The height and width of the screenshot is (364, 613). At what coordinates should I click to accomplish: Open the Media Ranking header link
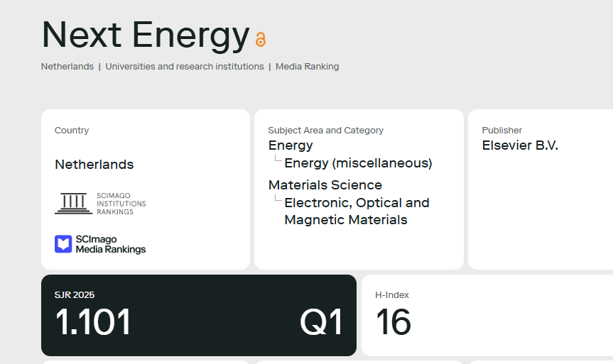pos(308,67)
